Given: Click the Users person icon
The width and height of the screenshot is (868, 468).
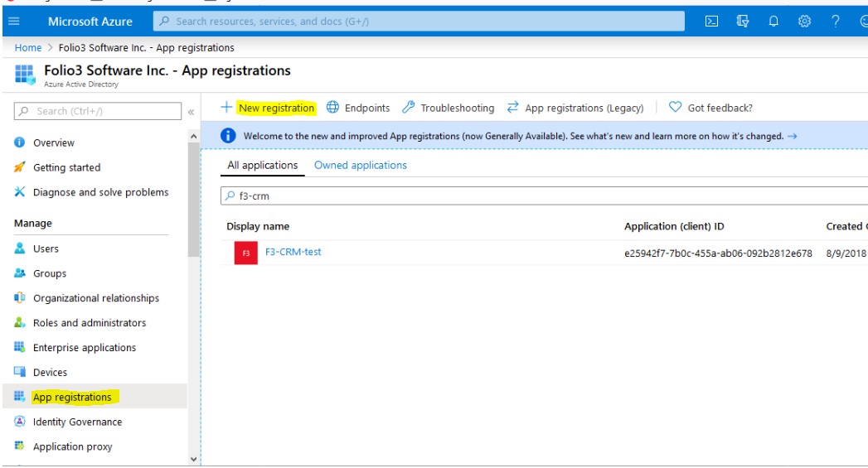Looking at the screenshot, I should [x=19, y=248].
